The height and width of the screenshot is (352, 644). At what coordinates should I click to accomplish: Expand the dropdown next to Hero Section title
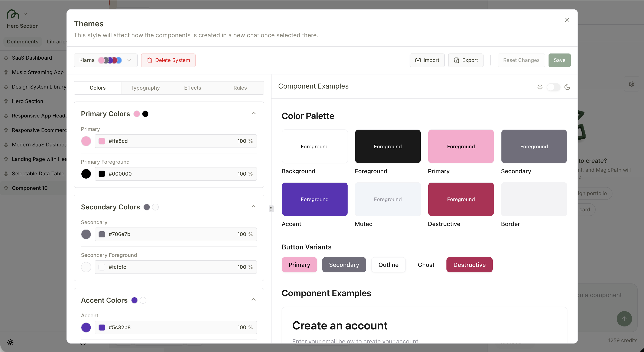click(x=25, y=14)
